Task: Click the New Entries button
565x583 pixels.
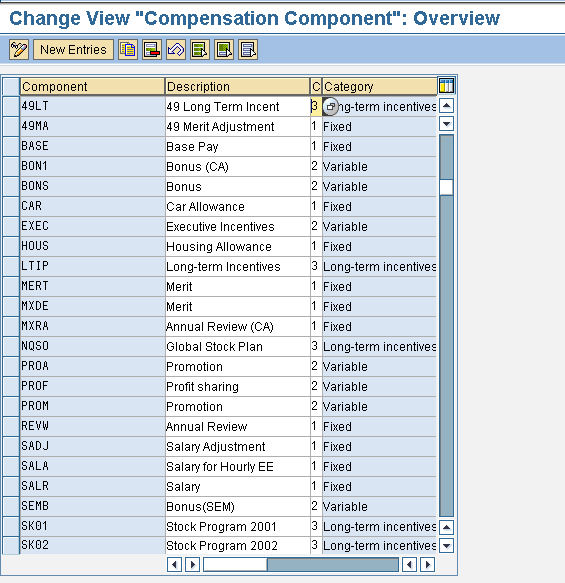Action: [73, 49]
